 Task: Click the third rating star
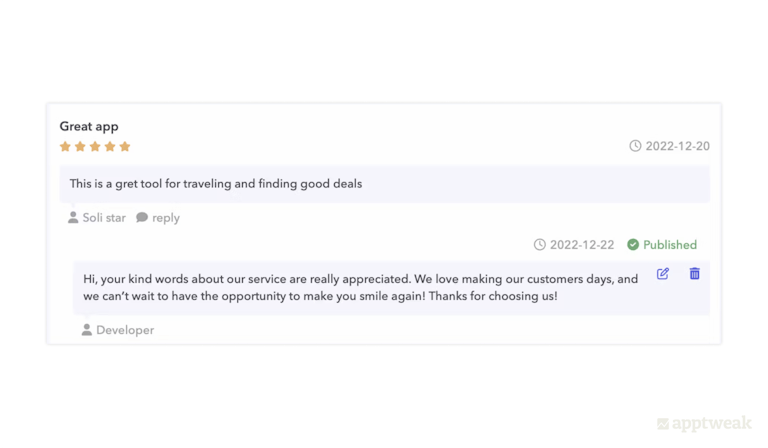click(95, 146)
